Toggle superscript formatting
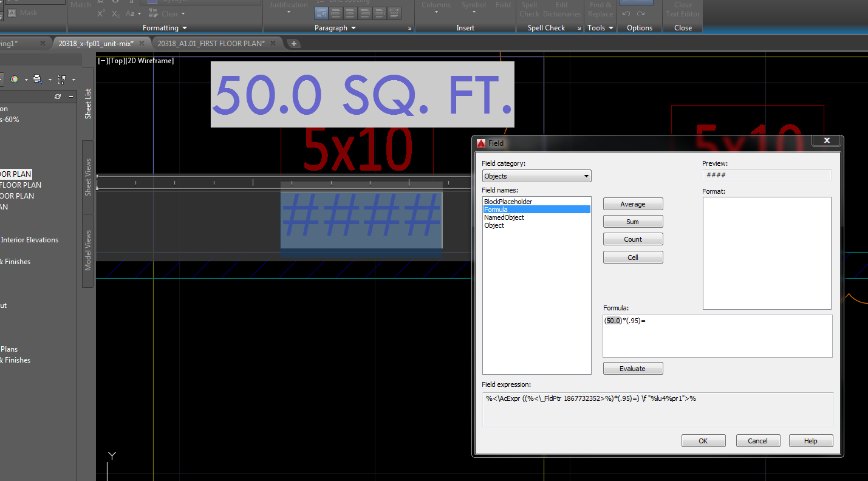868x481 pixels. (101, 13)
